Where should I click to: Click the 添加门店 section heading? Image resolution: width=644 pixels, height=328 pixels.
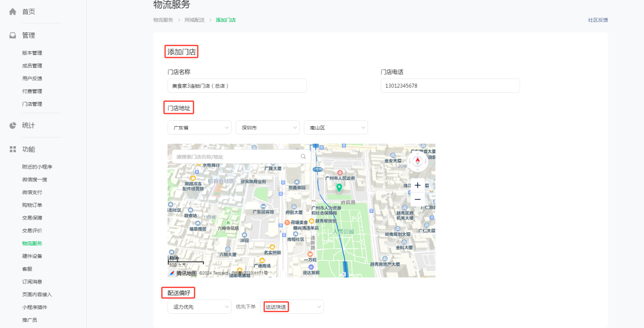pyautogui.click(x=182, y=51)
